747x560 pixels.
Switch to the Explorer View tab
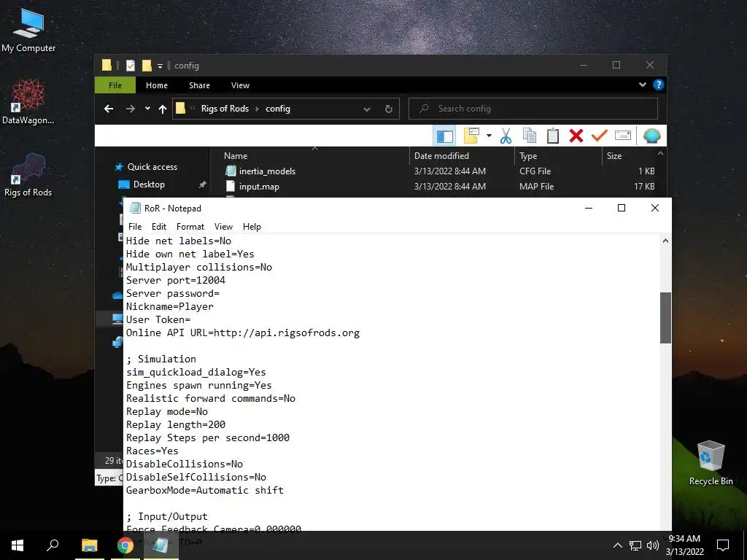pos(240,85)
